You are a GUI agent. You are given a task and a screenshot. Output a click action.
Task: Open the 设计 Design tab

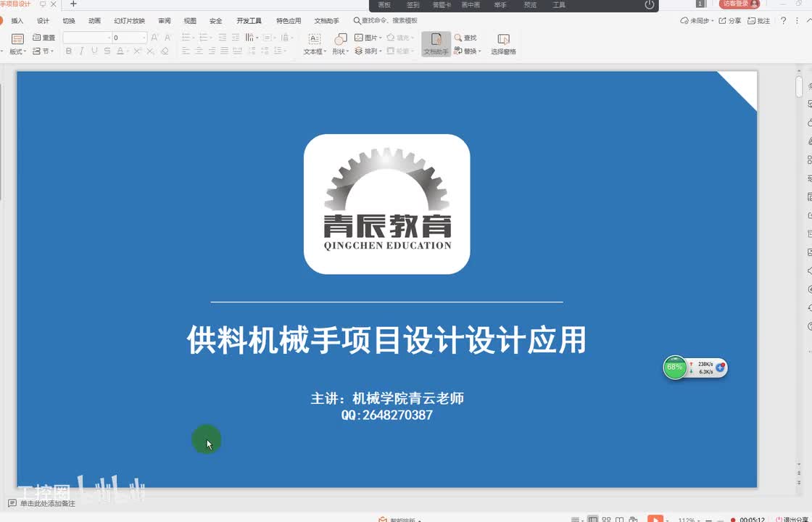43,21
